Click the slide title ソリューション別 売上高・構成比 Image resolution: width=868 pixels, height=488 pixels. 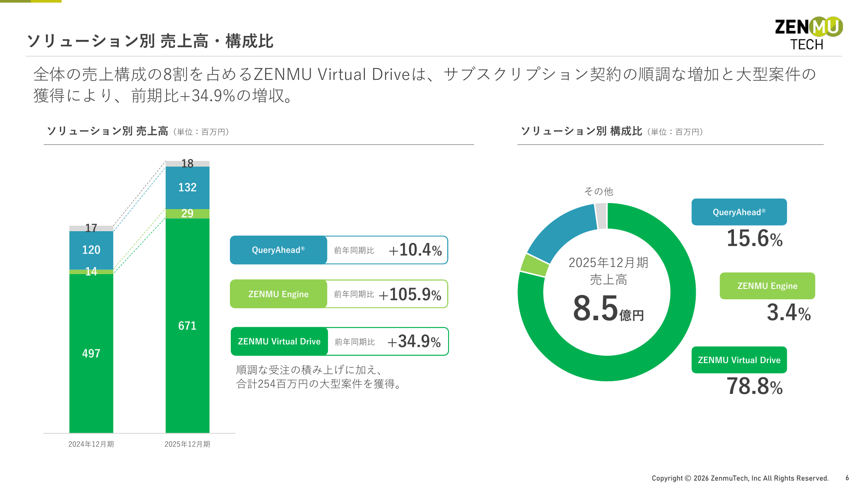pos(150,41)
